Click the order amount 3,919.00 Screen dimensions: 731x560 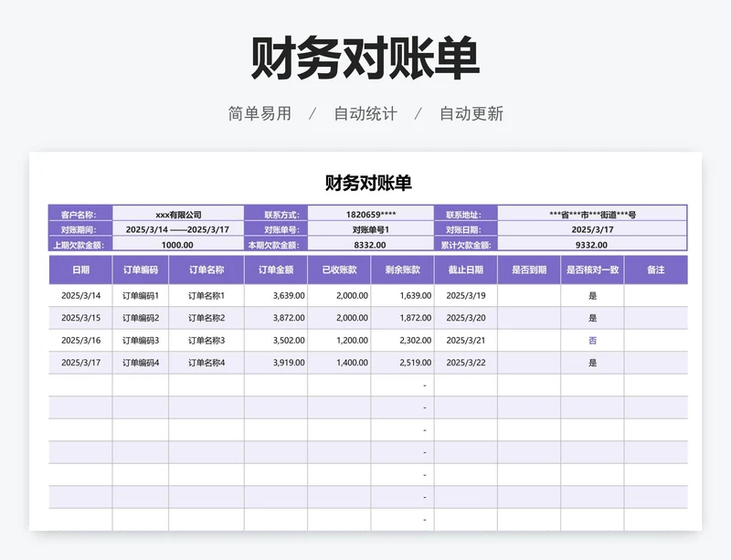coord(276,363)
